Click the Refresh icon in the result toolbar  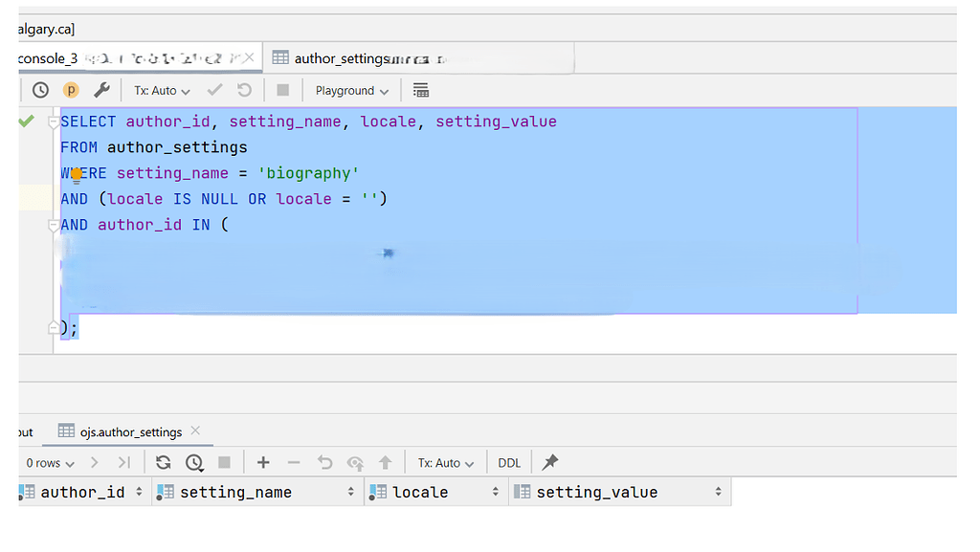tap(164, 462)
